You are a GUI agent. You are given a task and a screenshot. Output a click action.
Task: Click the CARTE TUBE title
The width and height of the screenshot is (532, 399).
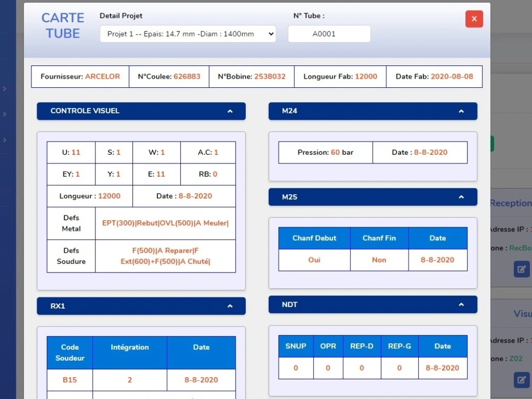coord(63,26)
